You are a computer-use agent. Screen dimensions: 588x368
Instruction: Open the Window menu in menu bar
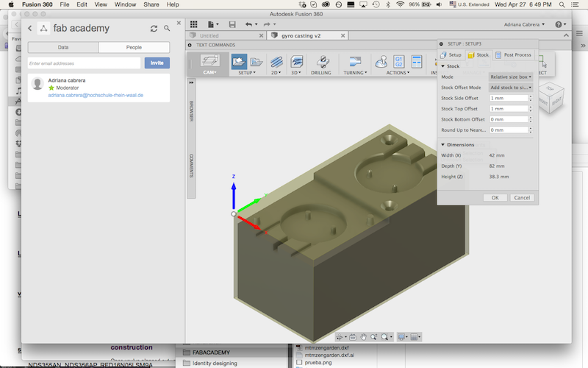tap(125, 4)
